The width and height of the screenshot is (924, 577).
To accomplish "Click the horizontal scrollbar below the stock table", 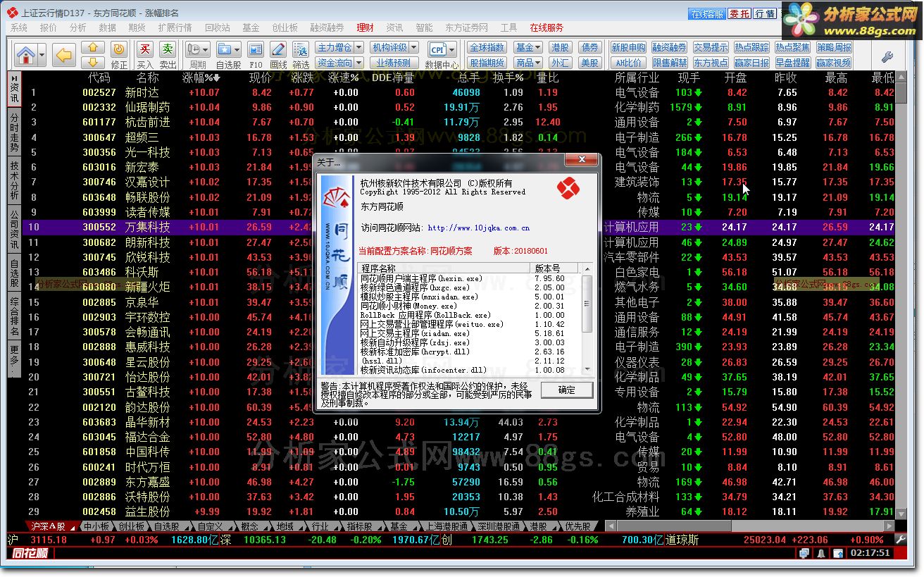I will tap(750, 526).
